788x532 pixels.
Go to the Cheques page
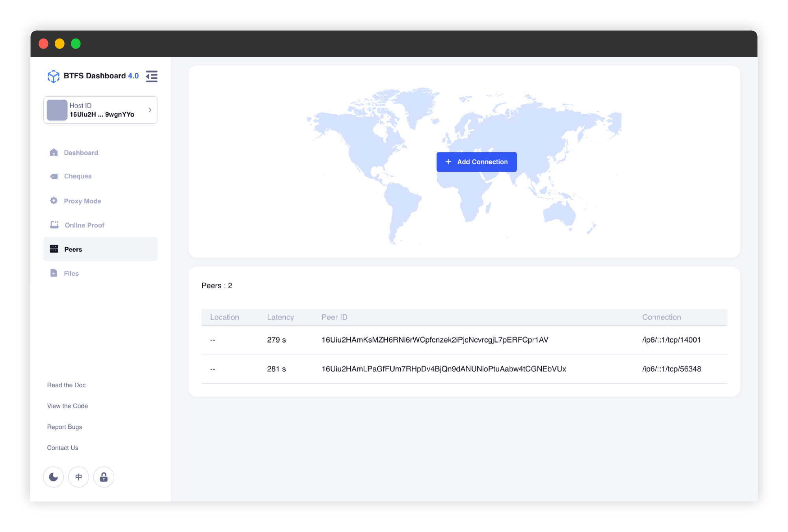(78, 176)
